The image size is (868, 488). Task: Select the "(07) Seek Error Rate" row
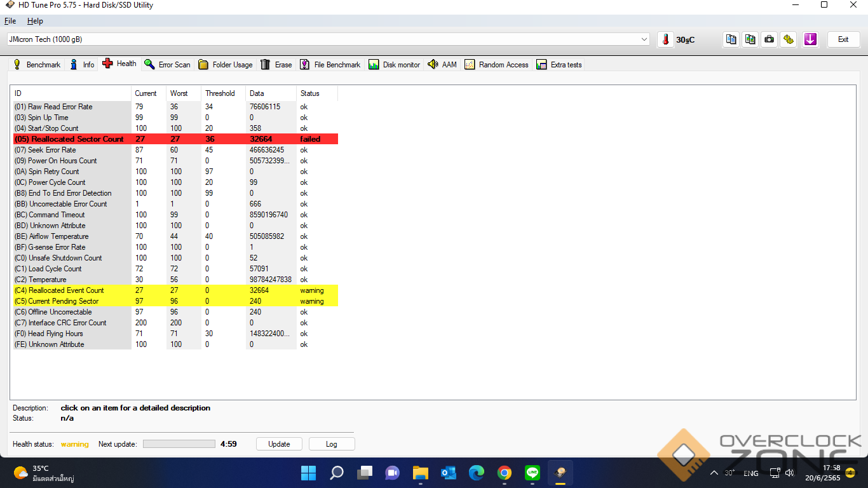pos(175,150)
